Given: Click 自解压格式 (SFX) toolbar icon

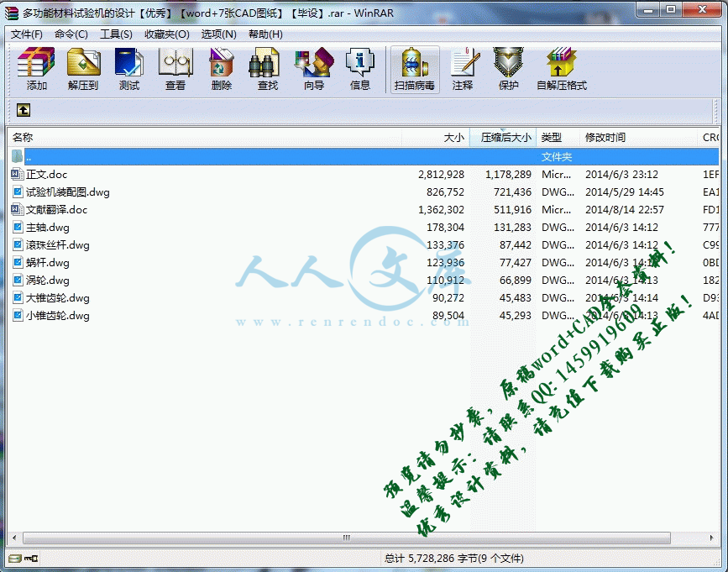Looking at the screenshot, I should pyautogui.click(x=562, y=69).
